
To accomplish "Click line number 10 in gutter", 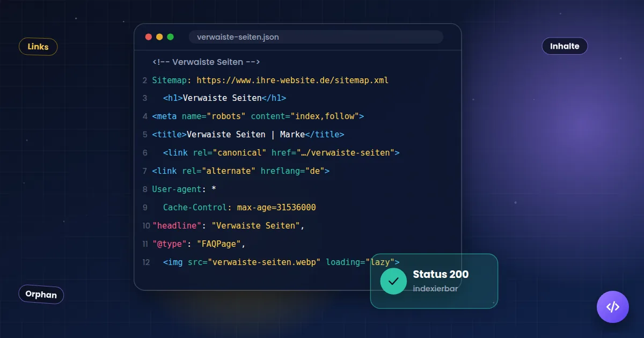I will coord(146,225).
